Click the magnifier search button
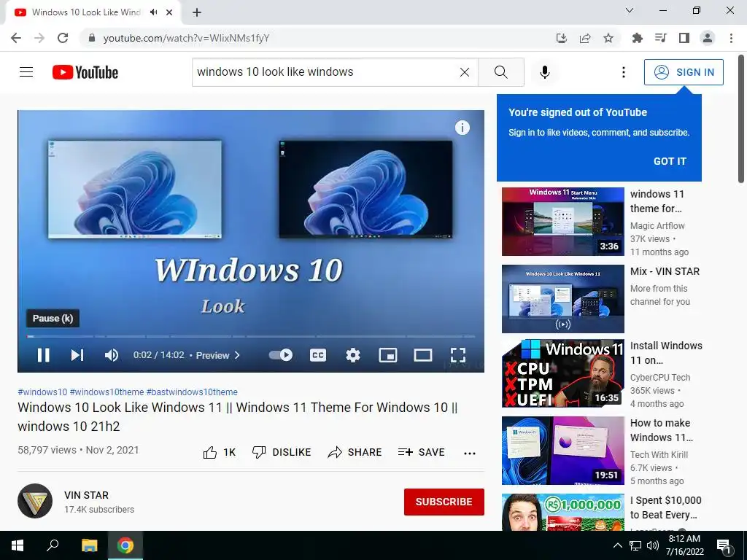 tap(500, 72)
